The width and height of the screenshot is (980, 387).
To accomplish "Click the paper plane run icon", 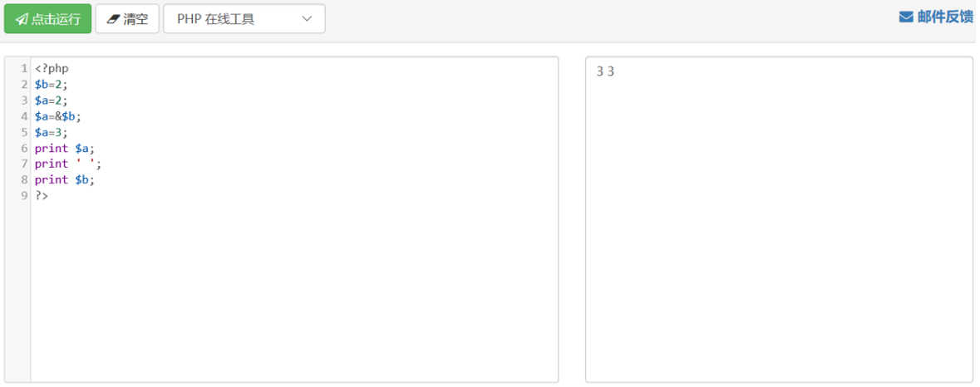I will click(22, 19).
